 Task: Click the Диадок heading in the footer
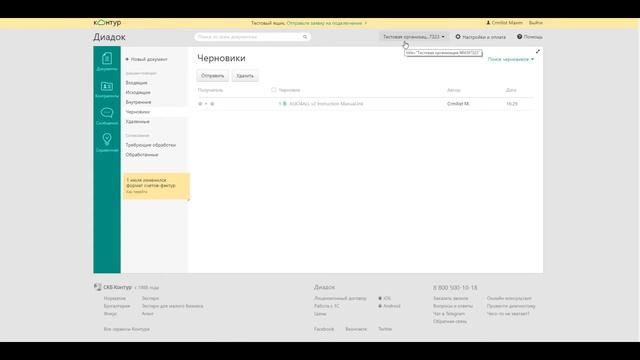pos(324,287)
